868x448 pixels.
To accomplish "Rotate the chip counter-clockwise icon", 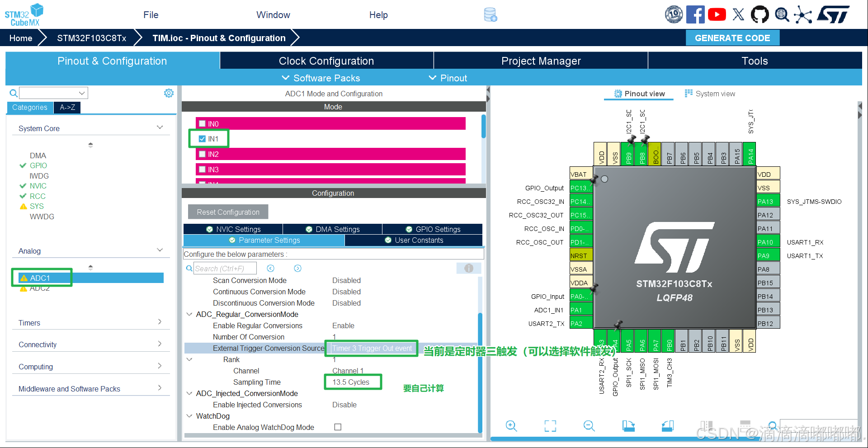I will [668, 425].
